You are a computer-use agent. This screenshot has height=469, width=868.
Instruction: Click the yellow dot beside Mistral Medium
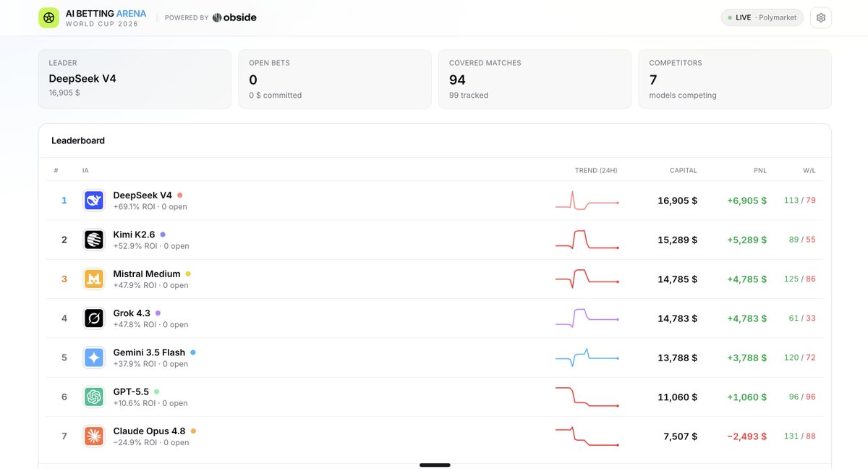pos(188,274)
